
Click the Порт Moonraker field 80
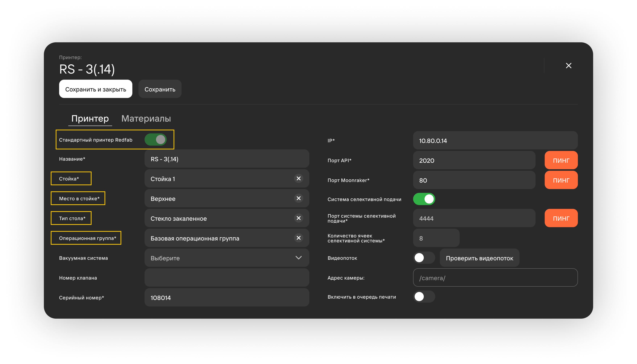[474, 180]
